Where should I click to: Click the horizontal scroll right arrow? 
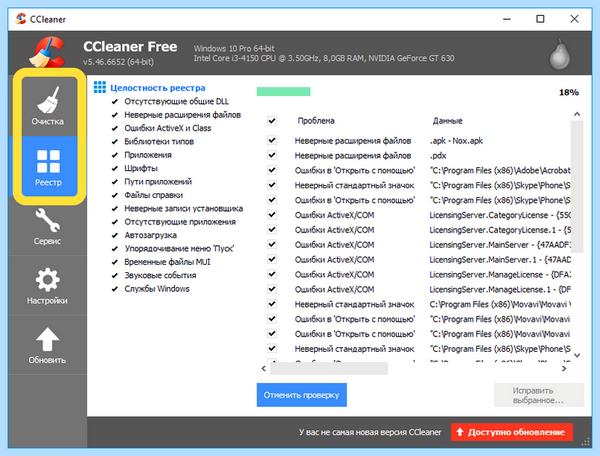click(x=564, y=368)
